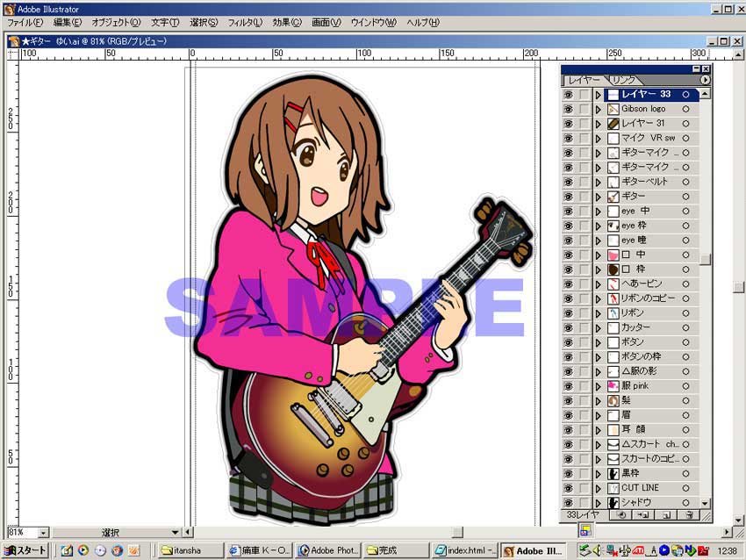Click the target circle of ギター layer

pos(685,197)
